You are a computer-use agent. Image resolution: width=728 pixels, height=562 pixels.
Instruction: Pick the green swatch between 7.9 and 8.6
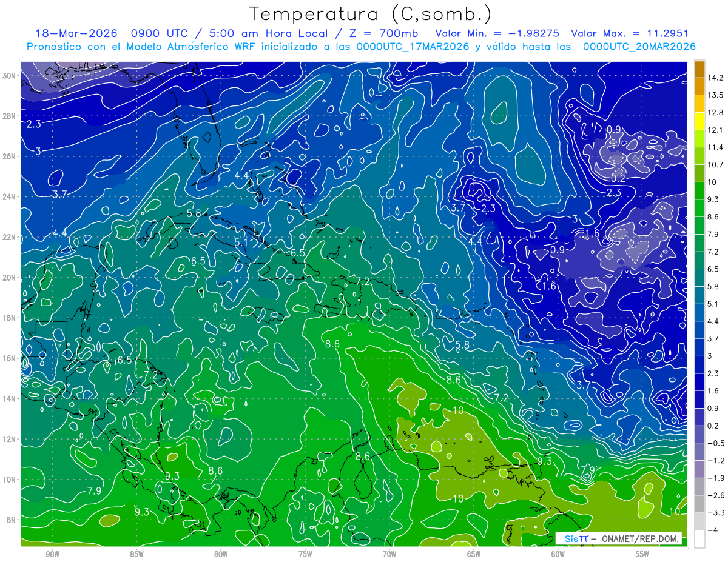pyautogui.click(x=699, y=226)
